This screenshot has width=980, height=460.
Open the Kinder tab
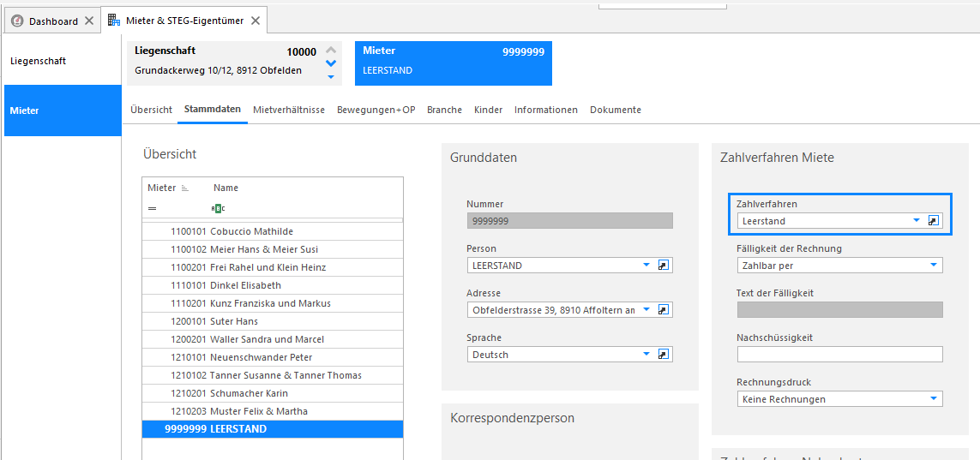(488, 110)
